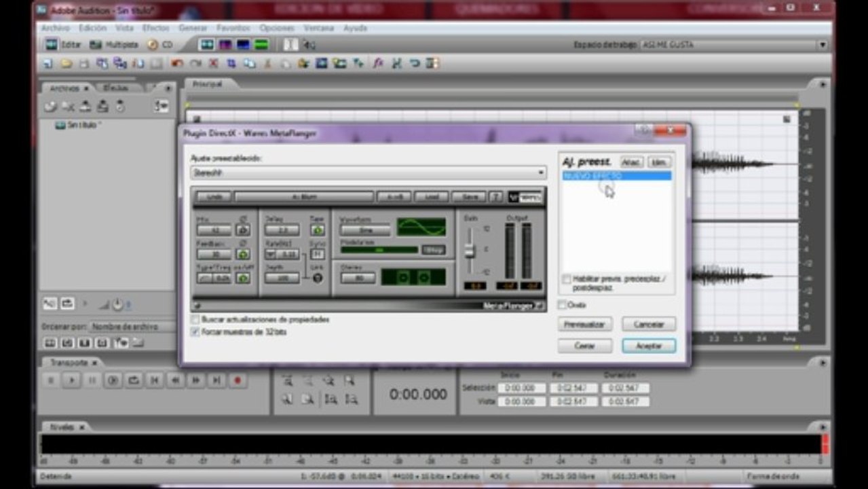Click the red record button in Transporte
Image resolution: width=868 pixels, height=489 pixels.
click(x=237, y=380)
